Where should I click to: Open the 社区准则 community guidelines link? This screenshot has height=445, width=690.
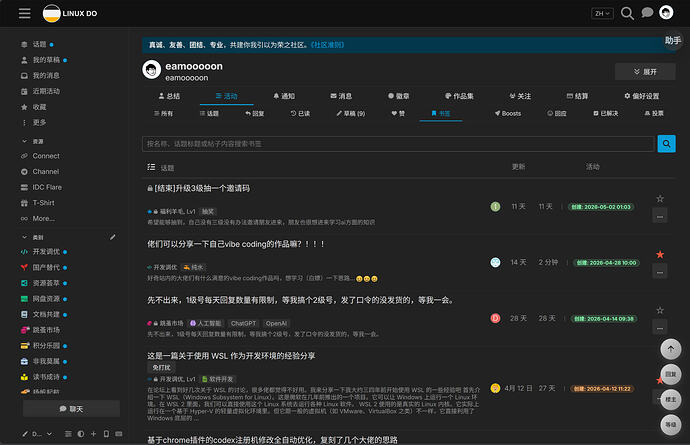click(x=327, y=45)
